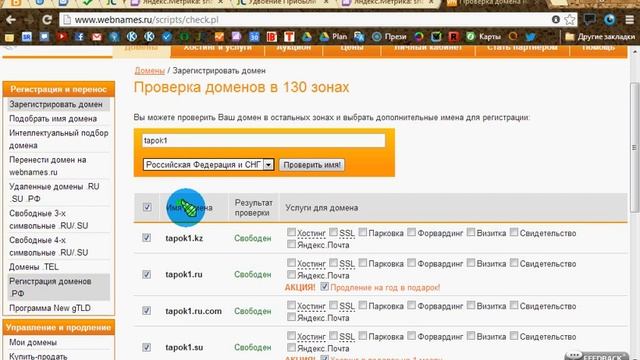The height and width of the screenshot is (360, 640).
Task: Enable Форвардинг for tapok1.su
Action: (411, 336)
